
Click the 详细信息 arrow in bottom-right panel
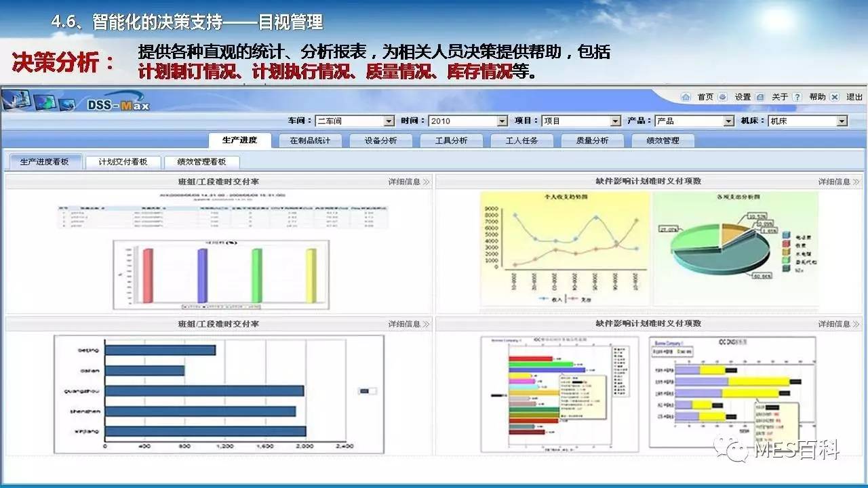point(856,324)
